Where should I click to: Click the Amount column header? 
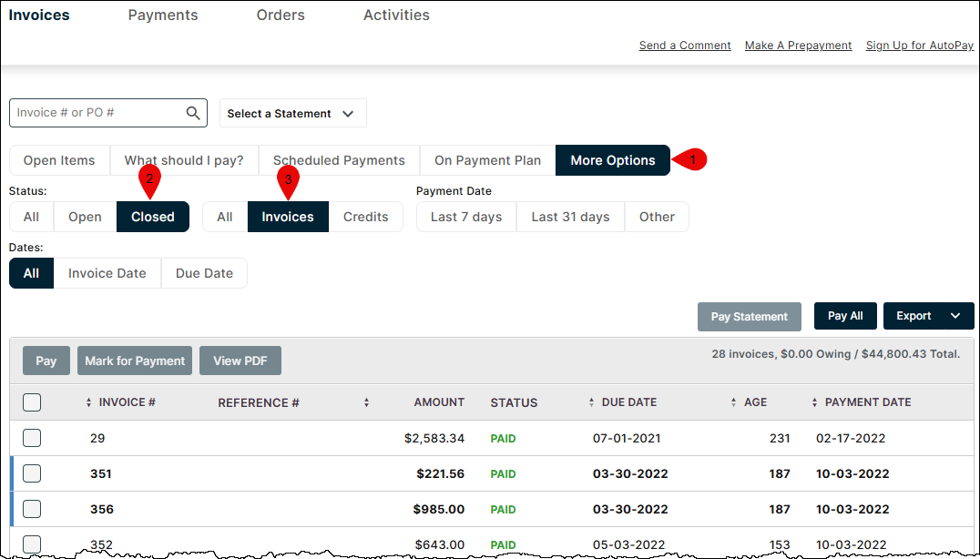(x=439, y=402)
